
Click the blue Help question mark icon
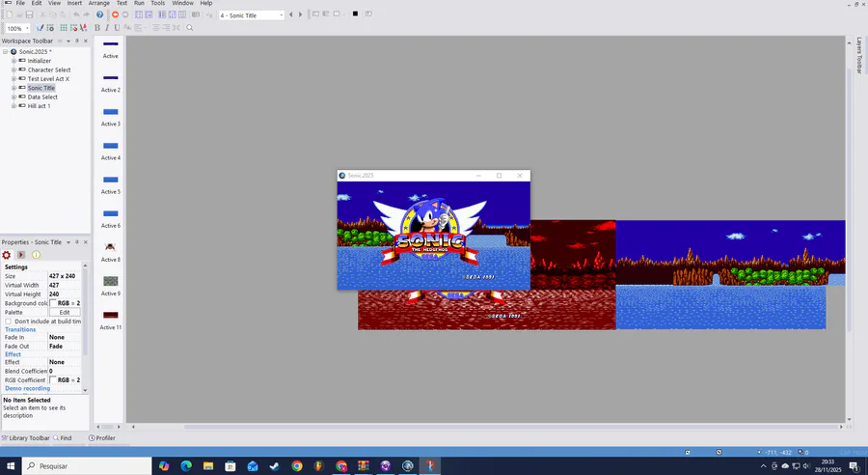pos(99,14)
